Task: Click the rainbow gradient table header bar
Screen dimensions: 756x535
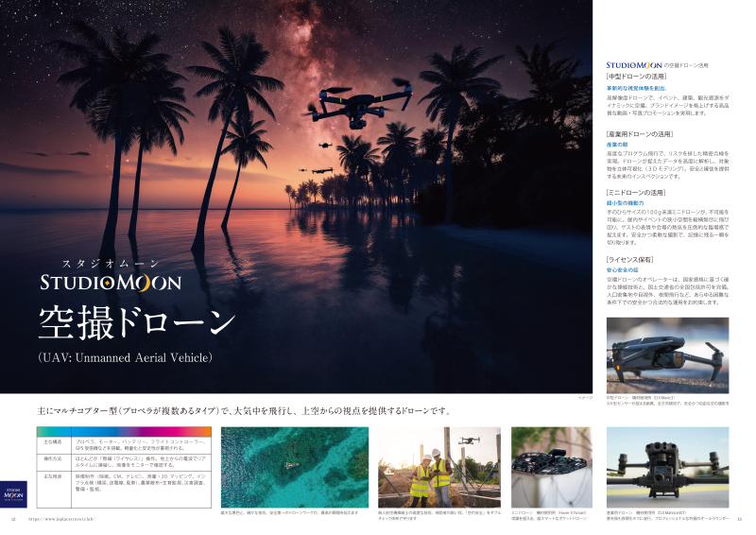Action: [x=124, y=431]
